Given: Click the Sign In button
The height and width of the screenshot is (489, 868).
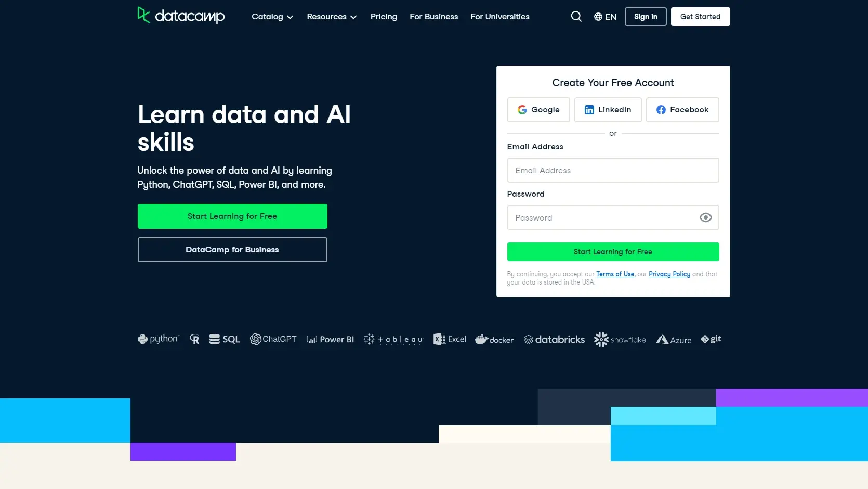Looking at the screenshot, I should [x=646, y=17].
